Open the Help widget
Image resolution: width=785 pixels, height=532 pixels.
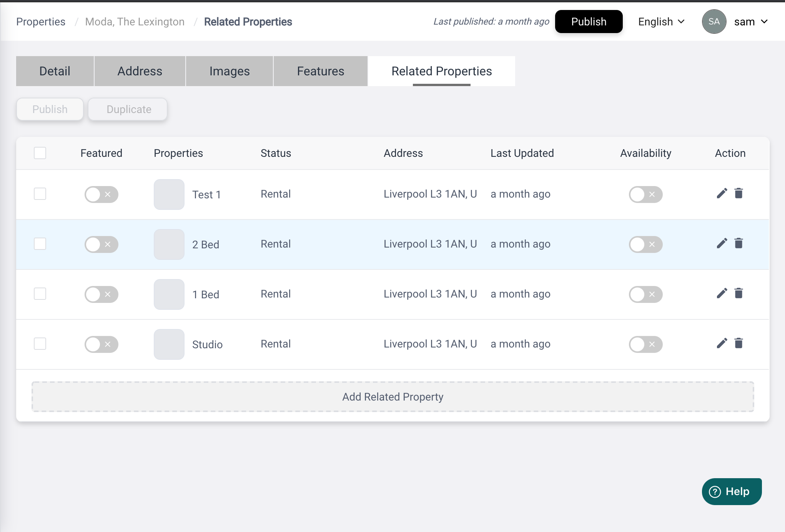731,491
